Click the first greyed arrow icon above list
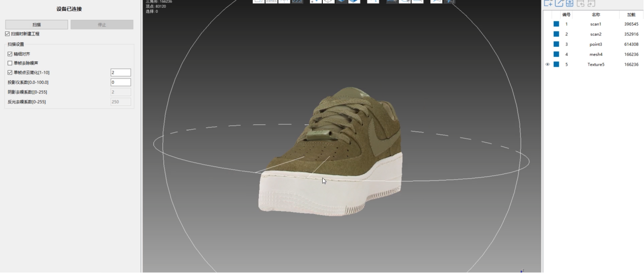 coord(581,3)
